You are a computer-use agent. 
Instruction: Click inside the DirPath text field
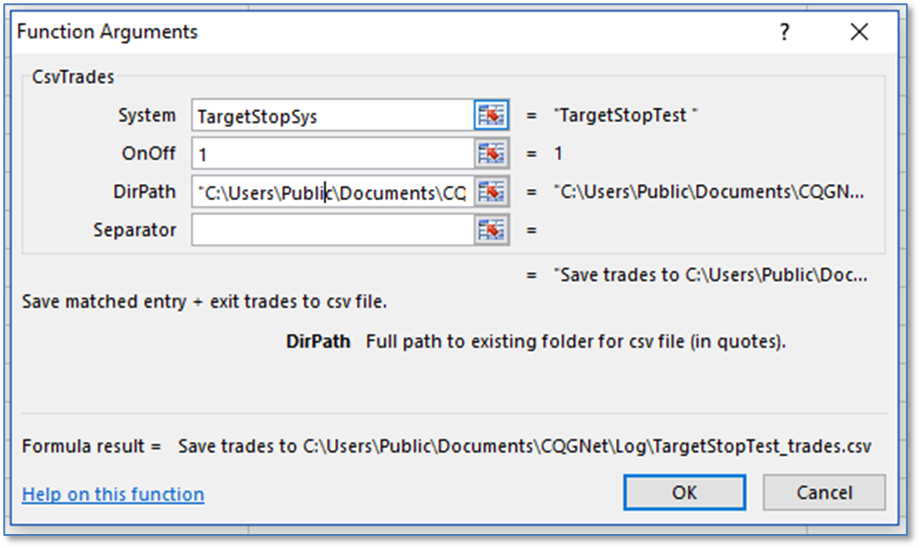pyautogui.click(x=330, y=192)
